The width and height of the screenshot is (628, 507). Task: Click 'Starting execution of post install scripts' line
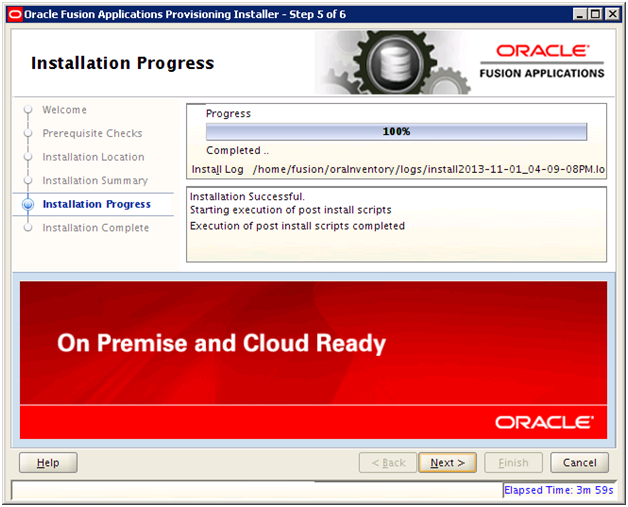(x=290, y=210)
